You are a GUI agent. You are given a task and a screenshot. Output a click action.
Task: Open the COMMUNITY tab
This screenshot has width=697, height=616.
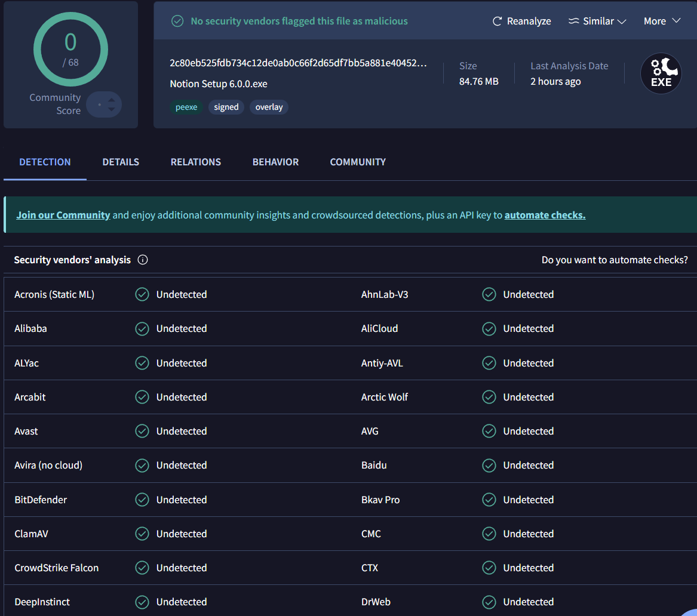(x=358, y=162)
